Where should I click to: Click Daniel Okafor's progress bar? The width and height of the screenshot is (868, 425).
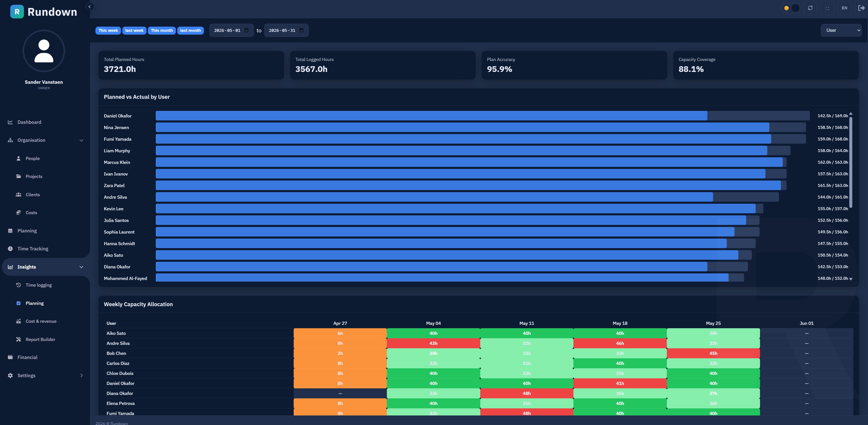pos(483,116)
